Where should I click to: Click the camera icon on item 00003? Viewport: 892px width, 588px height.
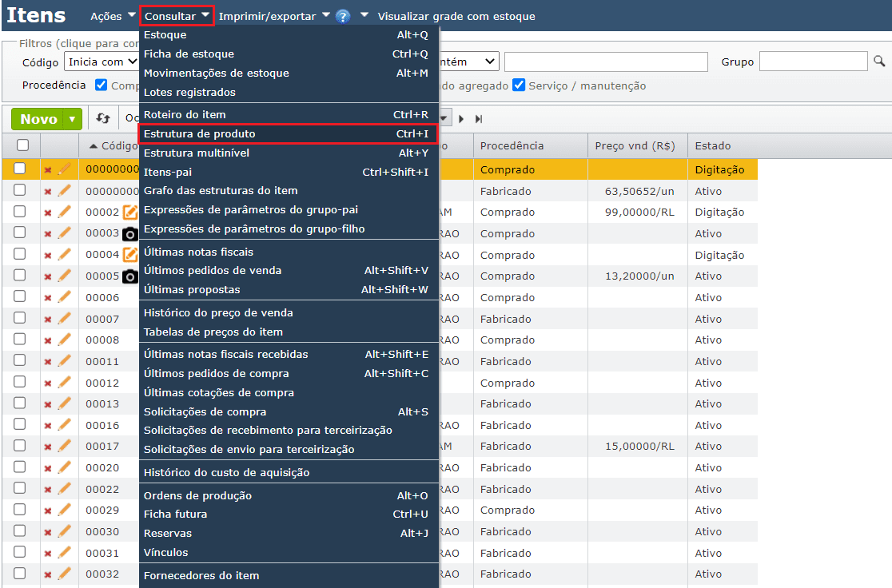pos(129,234)
